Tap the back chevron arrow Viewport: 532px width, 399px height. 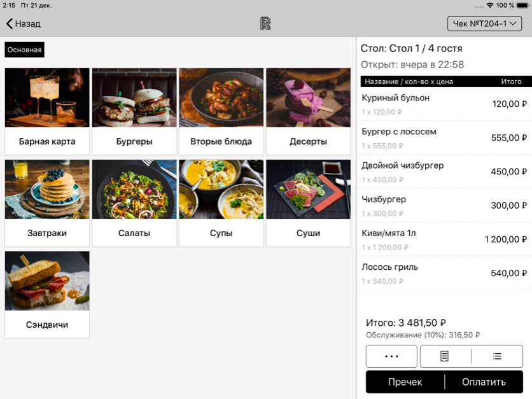tap(10, 24)
